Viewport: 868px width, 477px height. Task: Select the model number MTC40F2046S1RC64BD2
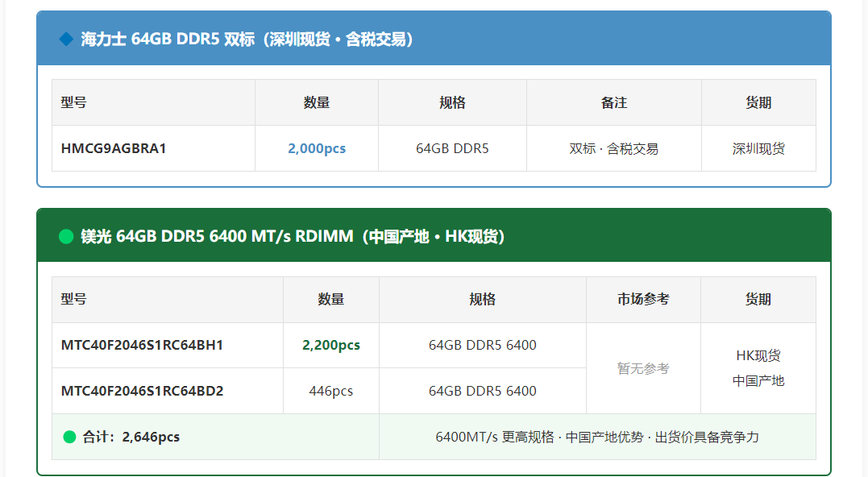pos(142,392)
